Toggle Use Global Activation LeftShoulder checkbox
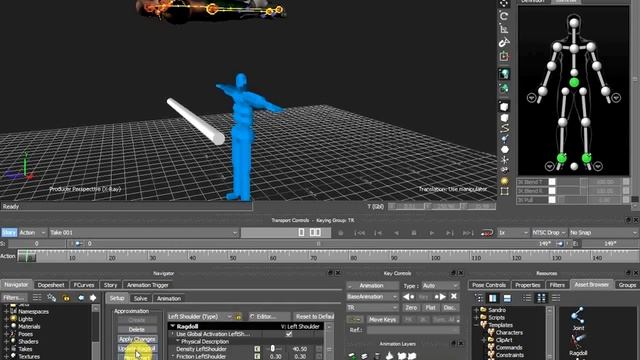This screenshot has width=640, height=360. (x=289, y=334)
